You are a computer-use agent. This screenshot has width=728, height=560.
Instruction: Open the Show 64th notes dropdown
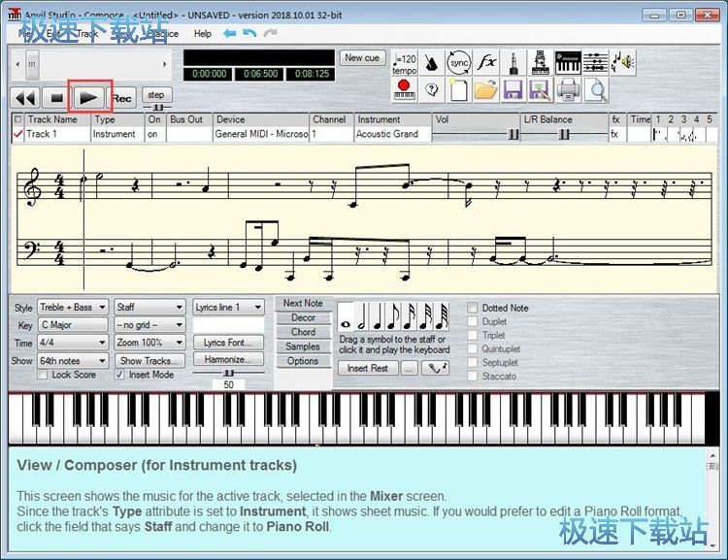pos(73,360)
